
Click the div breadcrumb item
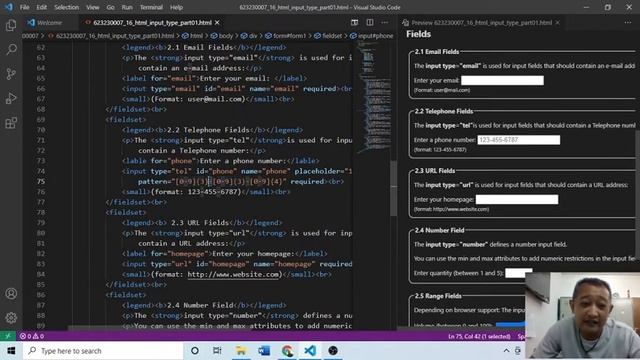249,36
